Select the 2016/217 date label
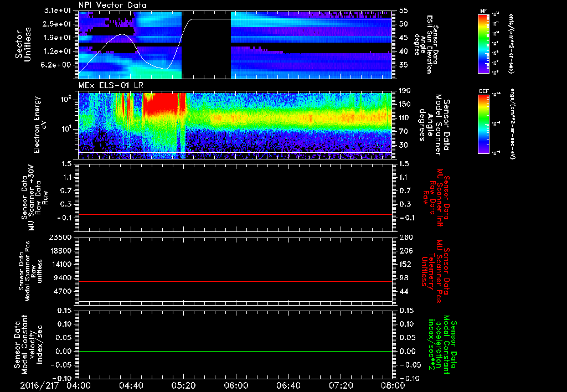This screenshot has height=392, width=567. point(39,385)
